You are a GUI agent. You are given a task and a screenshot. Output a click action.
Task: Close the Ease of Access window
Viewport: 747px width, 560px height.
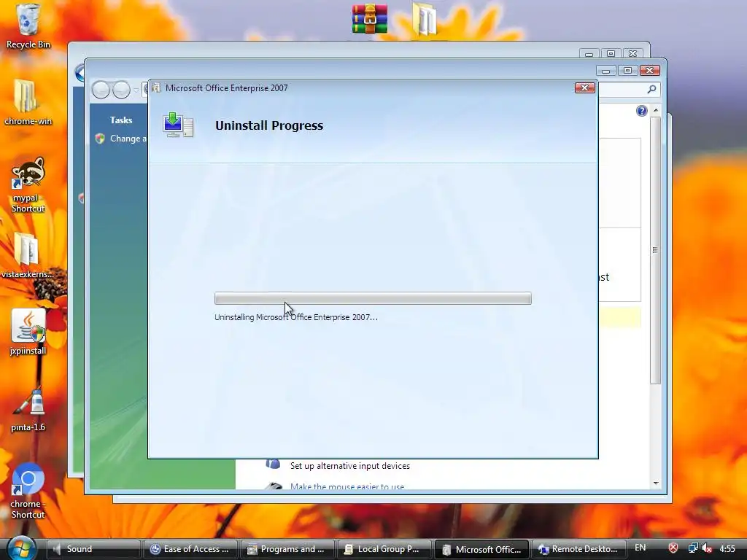click(x=650, y=71)
